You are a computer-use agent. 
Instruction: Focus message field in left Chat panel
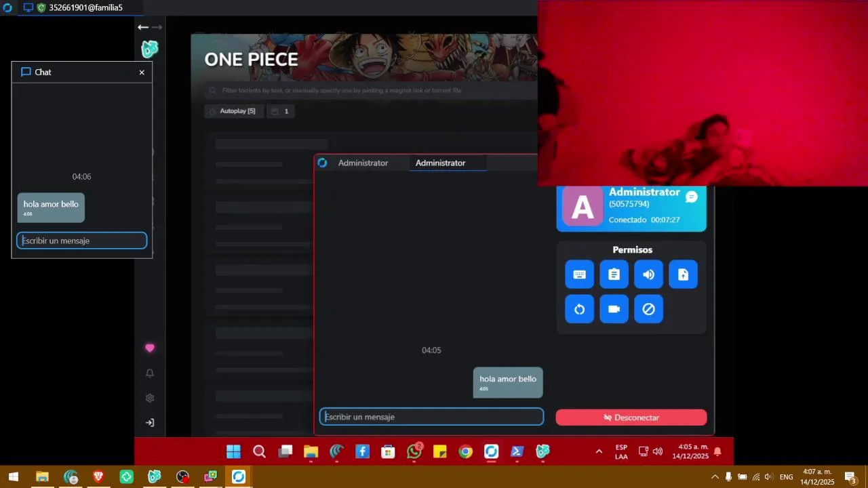click(x=81, y=241)
